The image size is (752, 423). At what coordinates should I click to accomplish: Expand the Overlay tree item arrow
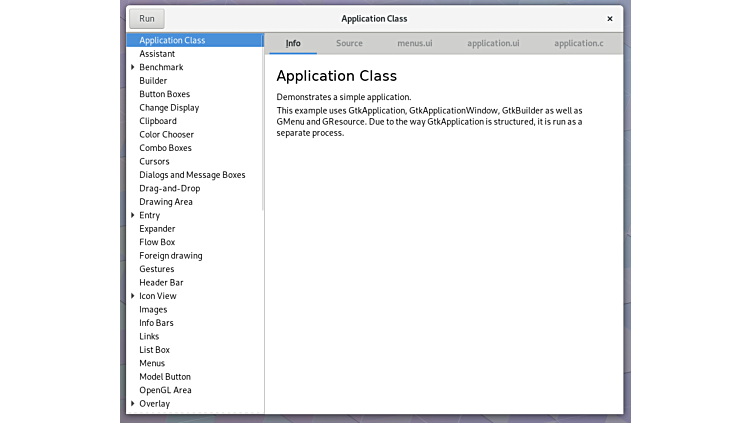pos(133,404)
